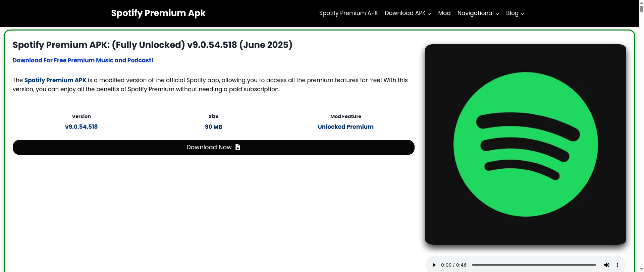Click the page title heading
The image size is (644, 272).
coord(153,45)
